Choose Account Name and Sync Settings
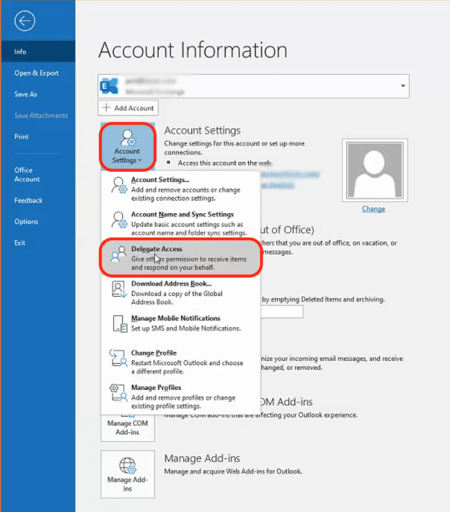 (x=180, y=223)
